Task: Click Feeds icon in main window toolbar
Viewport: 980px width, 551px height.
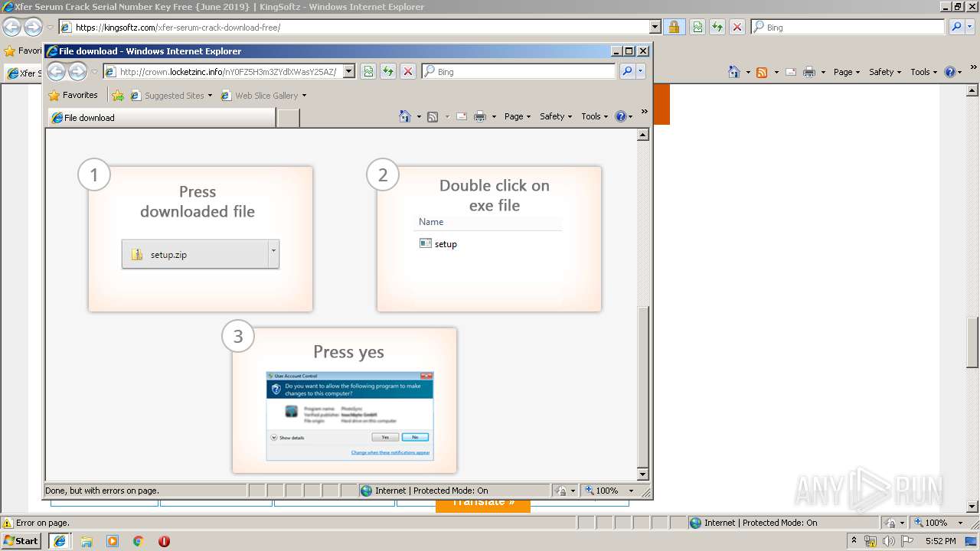Action: click(x=762, y=72)
